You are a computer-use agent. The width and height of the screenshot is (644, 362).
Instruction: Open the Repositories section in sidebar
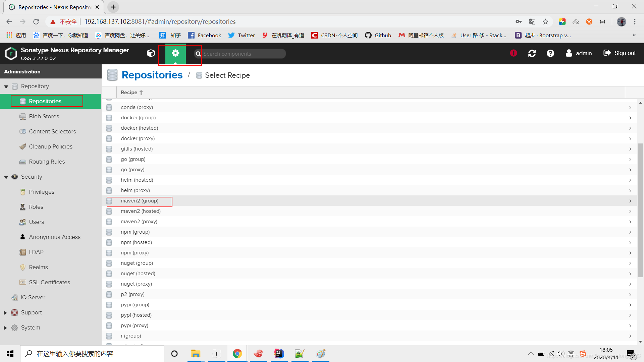(x=45, y=101)
